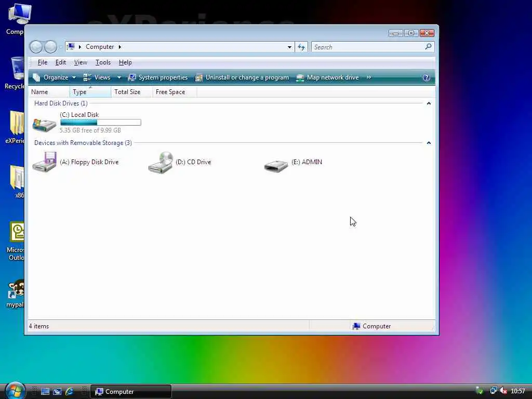Select the x86 folder on desktop

[x=17, y=181]
